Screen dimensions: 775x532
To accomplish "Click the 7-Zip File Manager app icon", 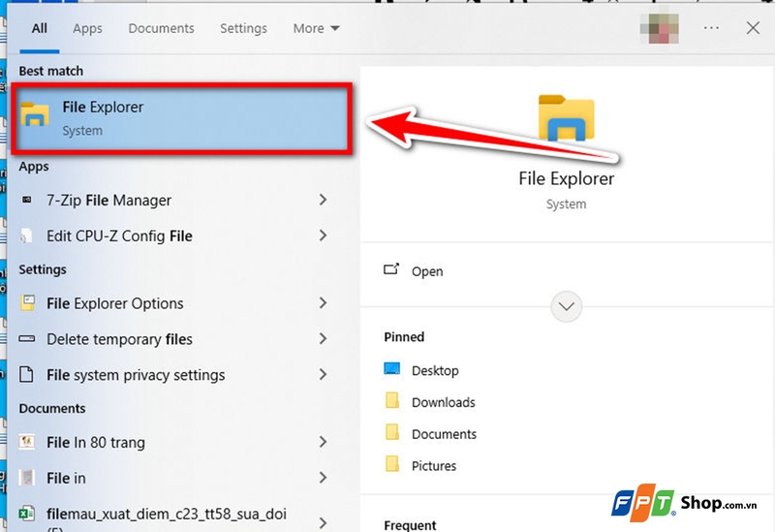I will (28, 201).
